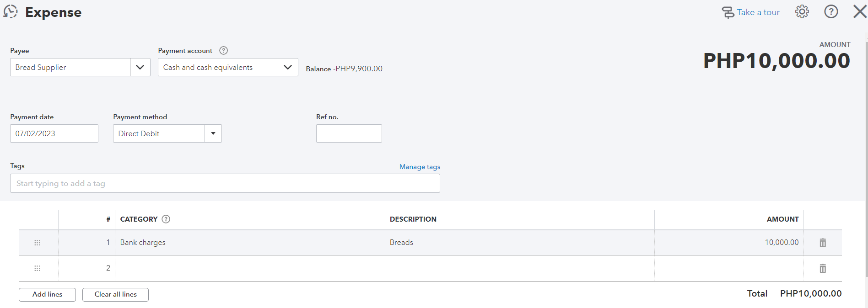Open the settings gear icon

(802, 12)
